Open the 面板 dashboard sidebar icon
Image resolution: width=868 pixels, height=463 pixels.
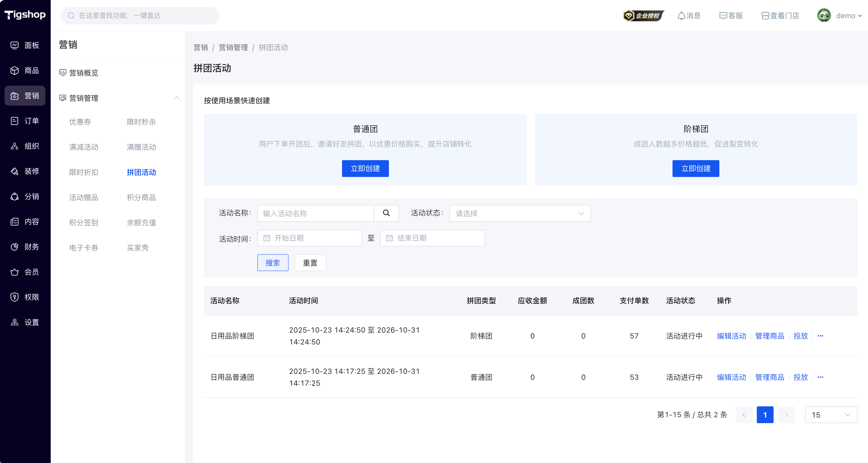click(x=14, y=45)
